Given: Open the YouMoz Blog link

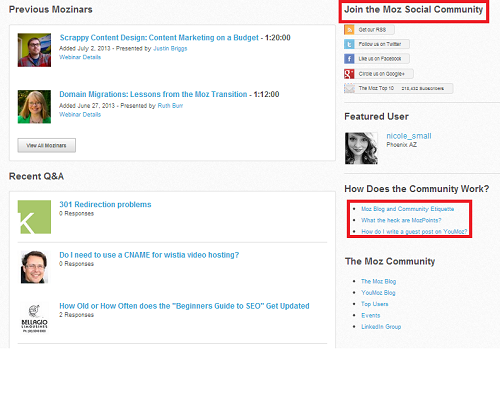Looking at the screenshot, I should coord(378,293).
